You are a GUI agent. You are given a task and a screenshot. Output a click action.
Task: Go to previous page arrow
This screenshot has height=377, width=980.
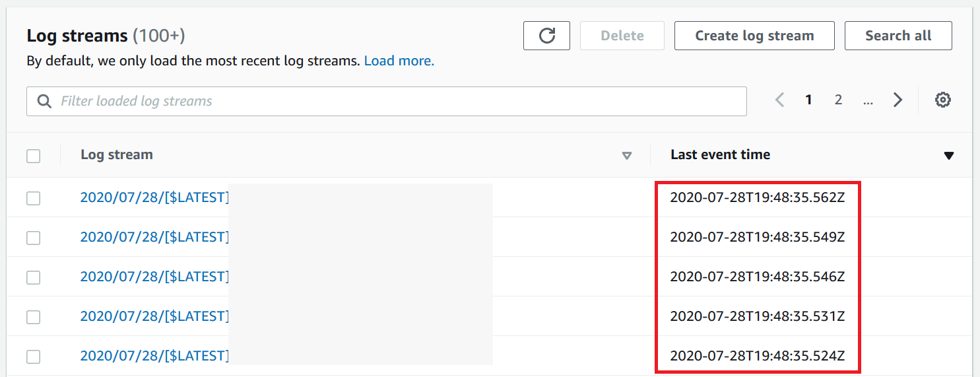coord(780,100)
